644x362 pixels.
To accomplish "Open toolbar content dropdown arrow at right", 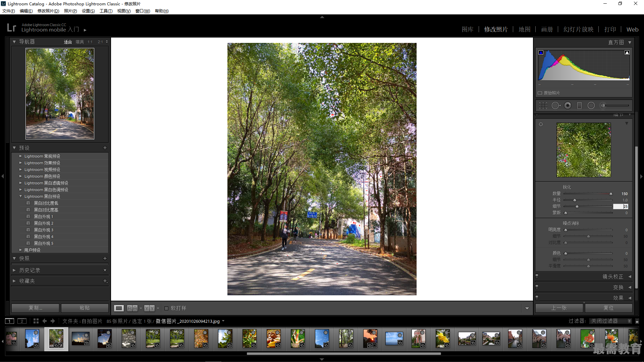I will point(527,308).
